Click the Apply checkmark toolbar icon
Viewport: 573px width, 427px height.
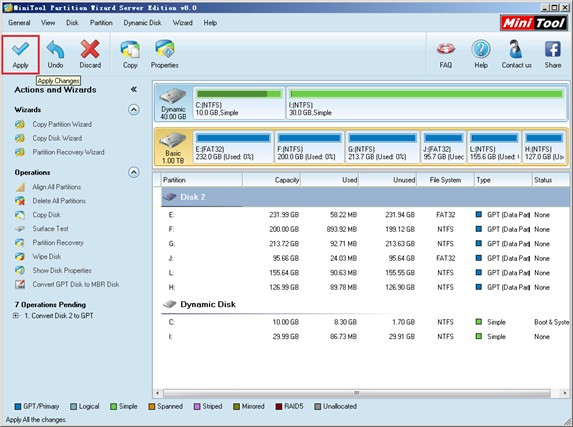20,49
